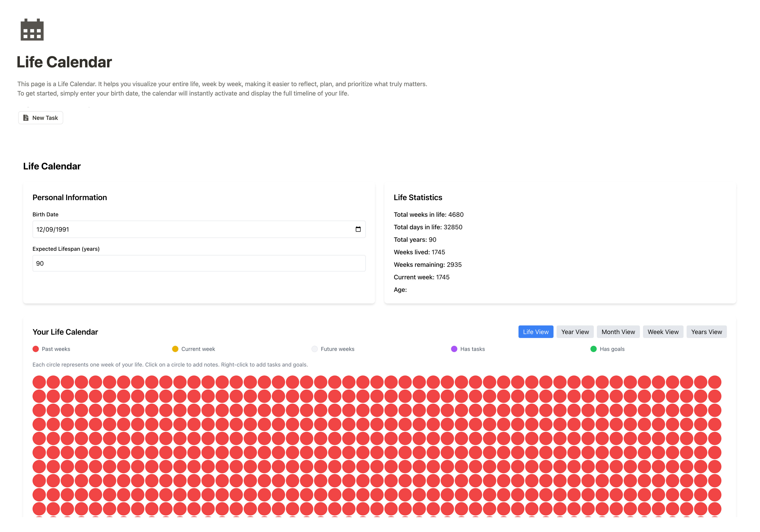Click the calendar page icon above the title

tap(32, 30)
